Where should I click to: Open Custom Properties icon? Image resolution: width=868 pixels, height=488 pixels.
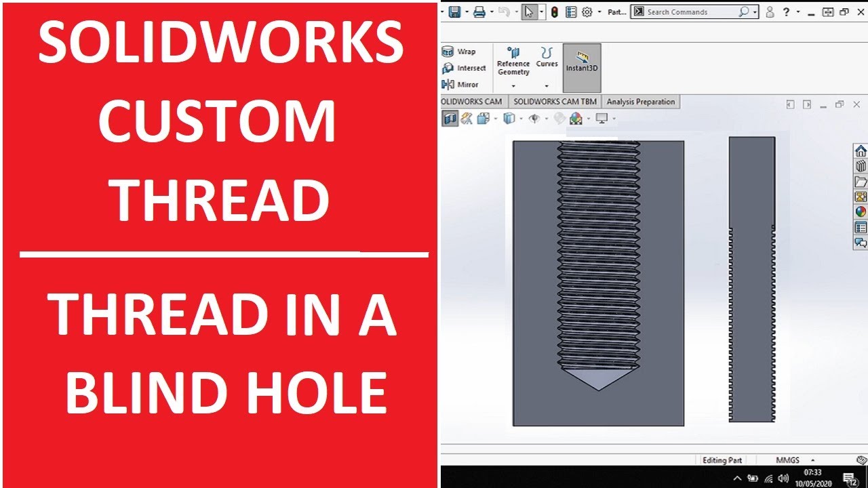click(861, 227)
